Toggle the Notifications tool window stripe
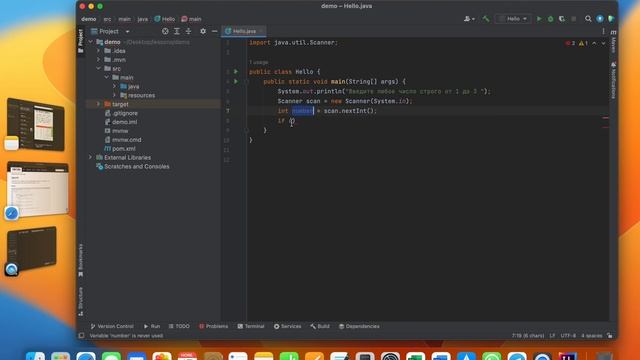This screenshot has height=360, width=640. coord(613,80)
